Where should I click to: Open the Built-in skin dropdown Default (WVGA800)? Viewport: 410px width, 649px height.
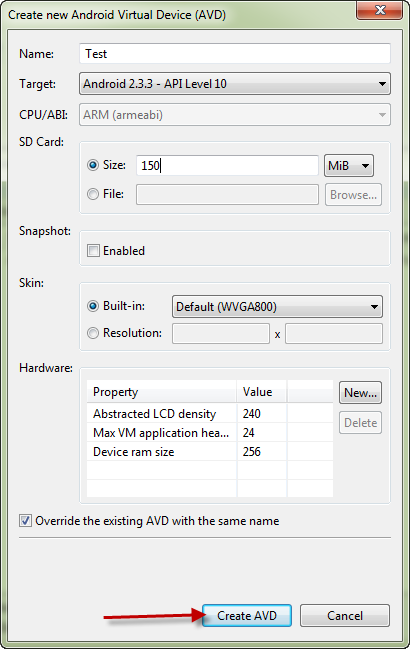pos(277,307)
